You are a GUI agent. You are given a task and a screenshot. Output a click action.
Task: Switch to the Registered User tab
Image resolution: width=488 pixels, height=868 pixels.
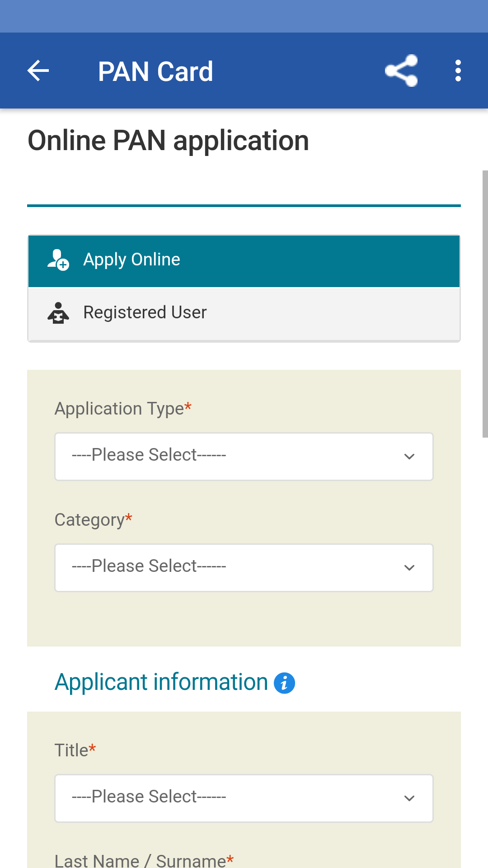[244, 313]
